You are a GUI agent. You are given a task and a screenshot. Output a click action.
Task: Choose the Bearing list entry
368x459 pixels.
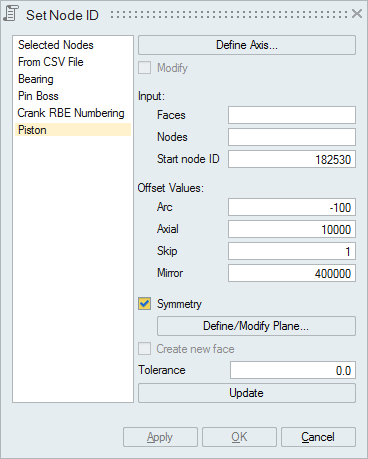tap(73, 79)
